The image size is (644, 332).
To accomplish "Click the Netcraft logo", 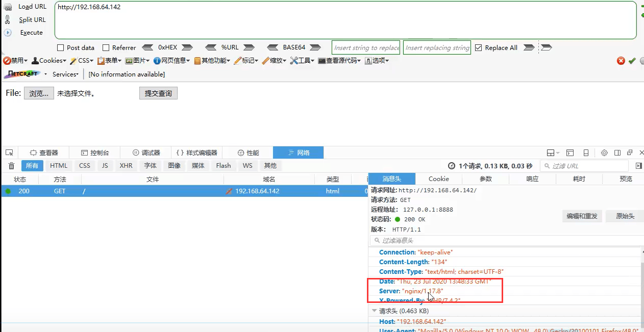I will coord(22,74).
